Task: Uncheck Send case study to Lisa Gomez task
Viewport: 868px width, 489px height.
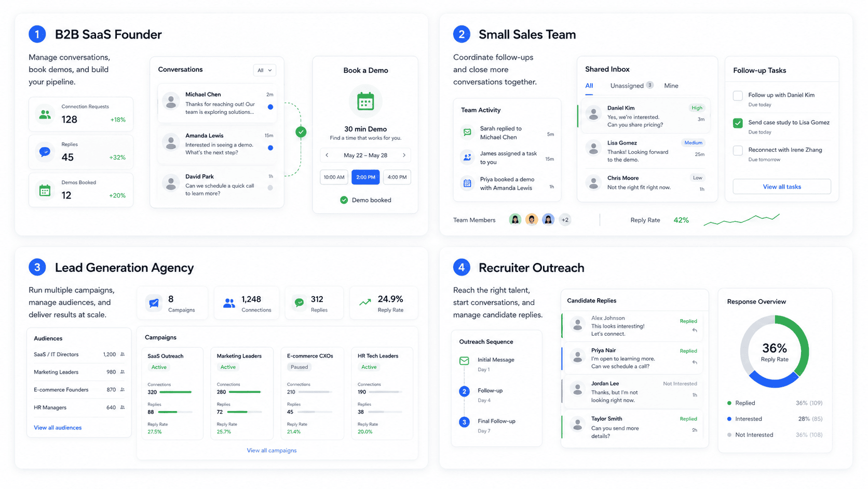Action: coord(738,123)
